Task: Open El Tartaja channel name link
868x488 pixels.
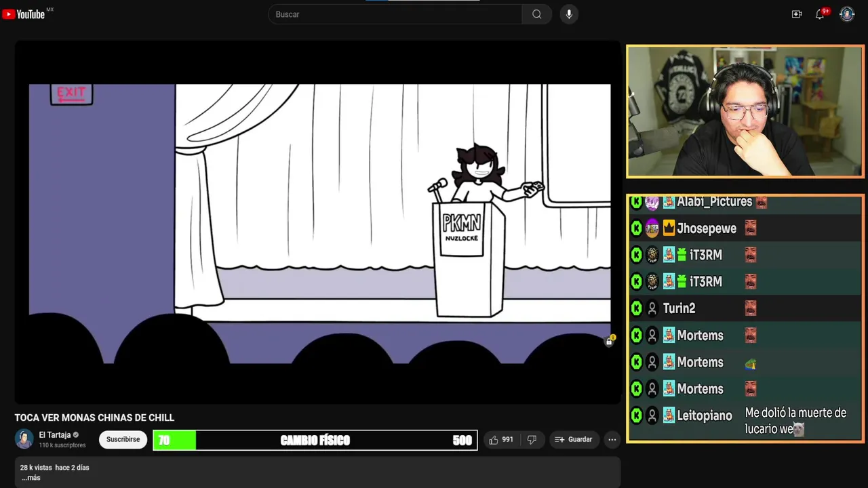Action: click(55, 435)
